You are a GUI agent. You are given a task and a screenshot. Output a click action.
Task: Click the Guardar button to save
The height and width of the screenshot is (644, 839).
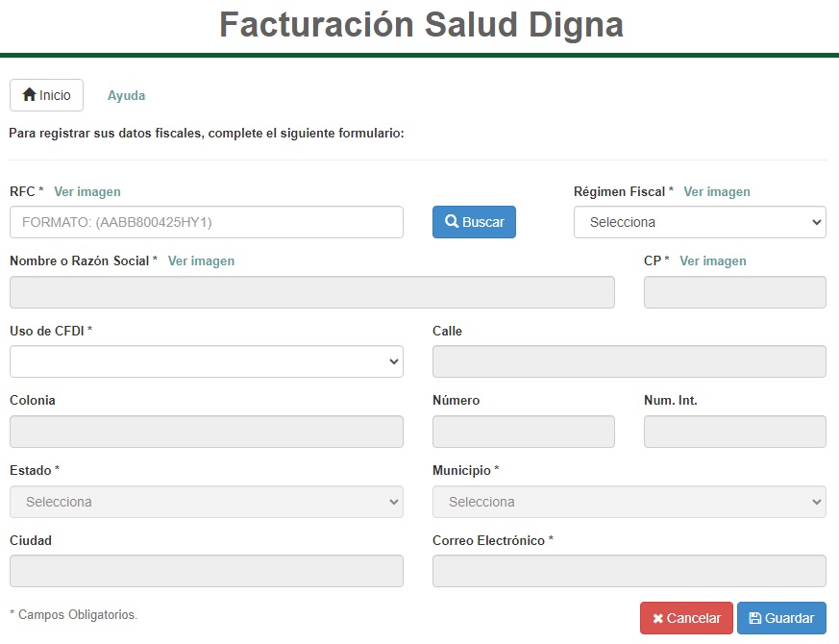[x=781, y=618]
